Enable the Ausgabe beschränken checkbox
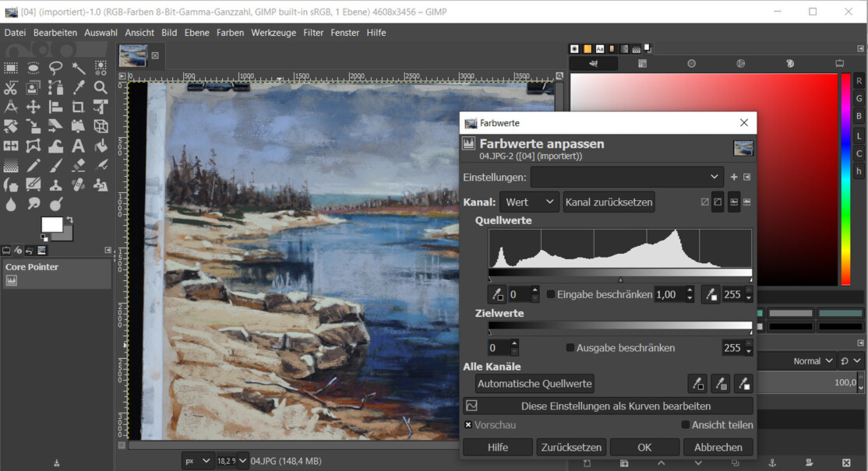 click(570, 348)
